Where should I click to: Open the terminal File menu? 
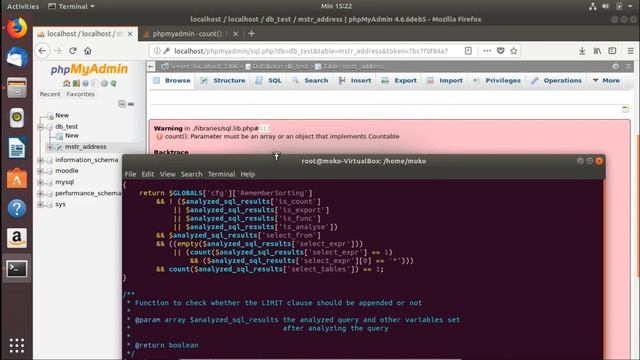tap(130, 174)
